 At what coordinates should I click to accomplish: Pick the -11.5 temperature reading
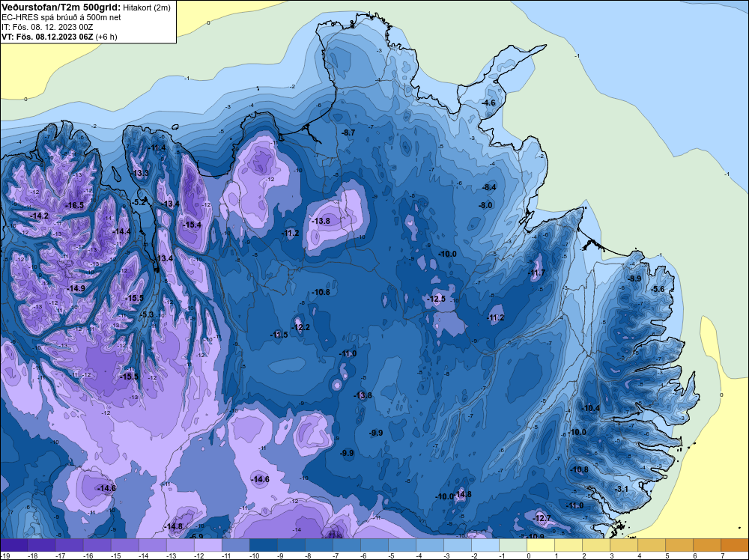coord(279,335)
